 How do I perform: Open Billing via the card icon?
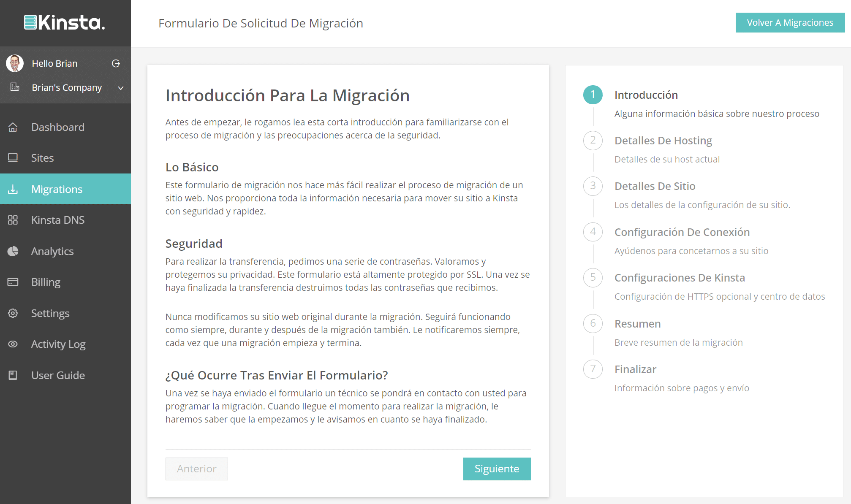(13, 282)
